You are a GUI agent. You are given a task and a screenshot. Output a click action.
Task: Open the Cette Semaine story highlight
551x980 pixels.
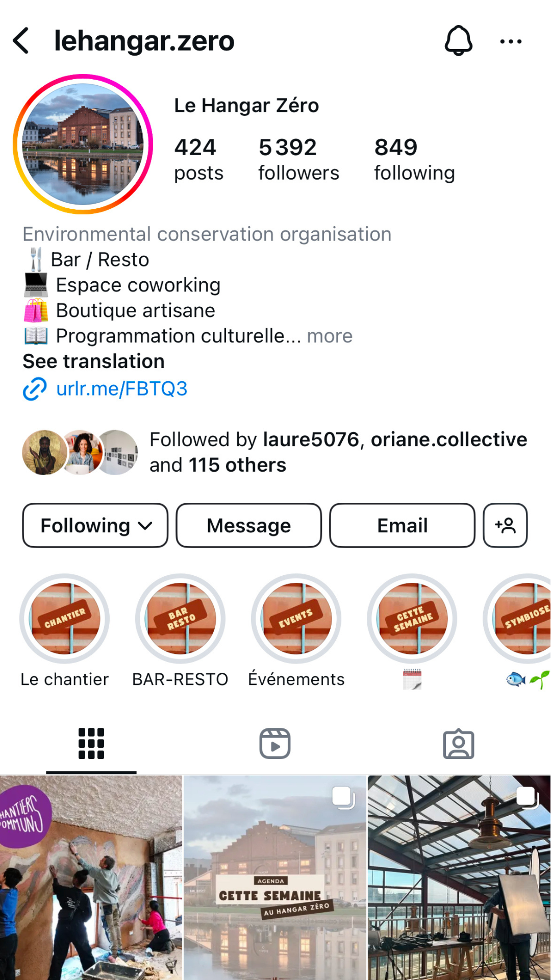(x=412, y=619)
